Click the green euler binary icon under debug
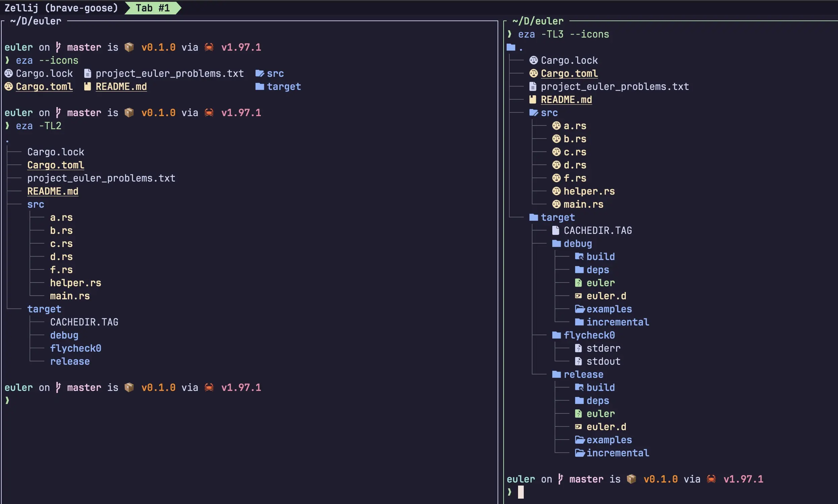Viewport: 838px width, 504px height. [578, 283]
